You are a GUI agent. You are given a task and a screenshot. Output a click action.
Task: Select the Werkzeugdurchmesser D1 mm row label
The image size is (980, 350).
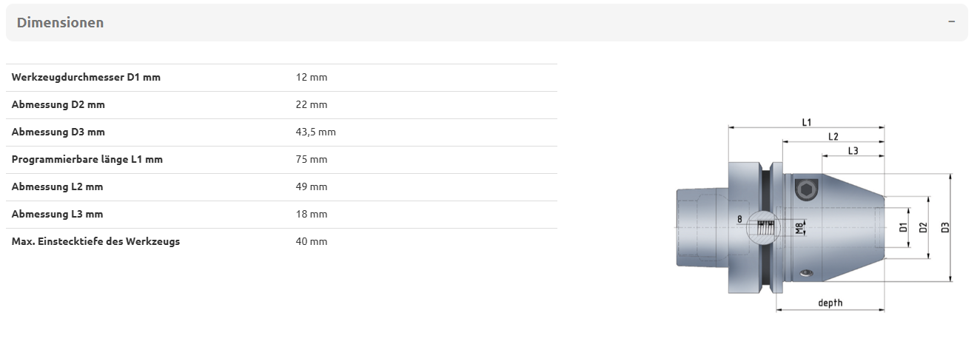pyautogui.click(x=86, y=77)
